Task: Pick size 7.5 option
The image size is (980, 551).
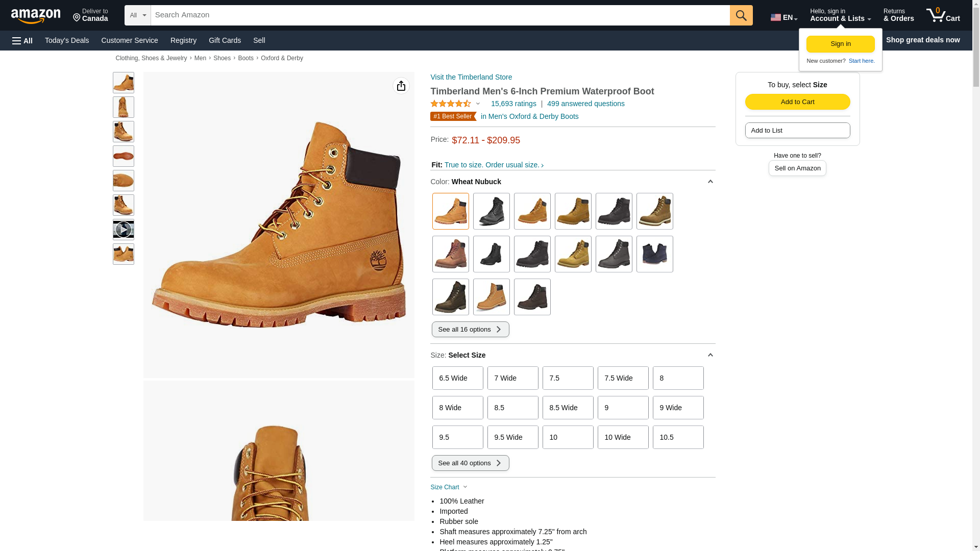Action: 568,378
